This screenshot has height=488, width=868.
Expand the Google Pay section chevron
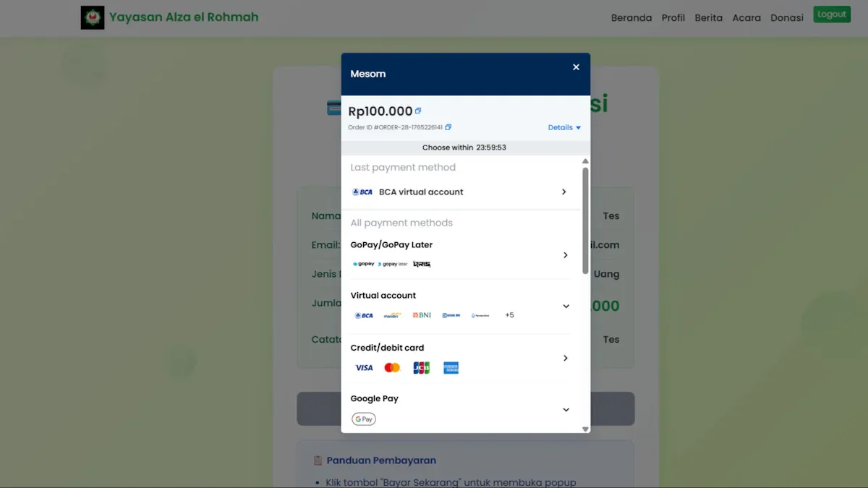(566, 409)
